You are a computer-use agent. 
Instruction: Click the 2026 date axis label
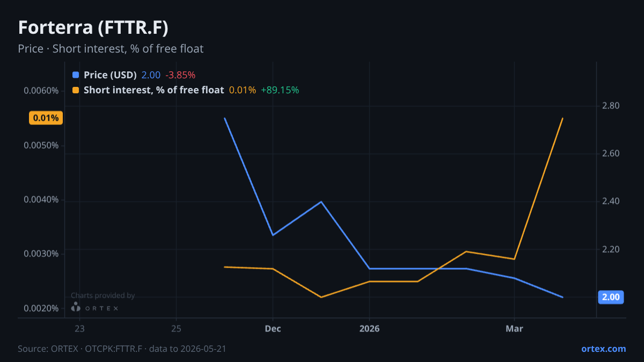(x=369, y=328)
